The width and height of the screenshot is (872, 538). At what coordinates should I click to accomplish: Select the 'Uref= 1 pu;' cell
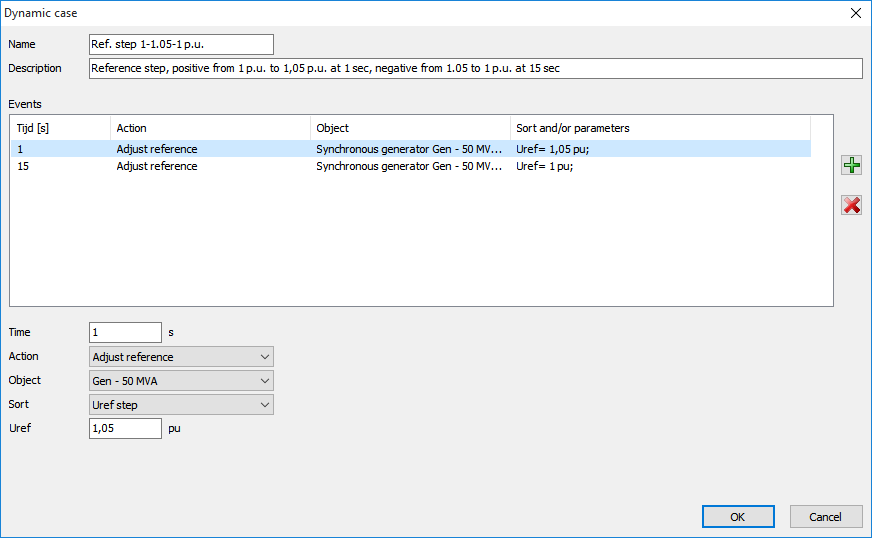pos(544,166)
